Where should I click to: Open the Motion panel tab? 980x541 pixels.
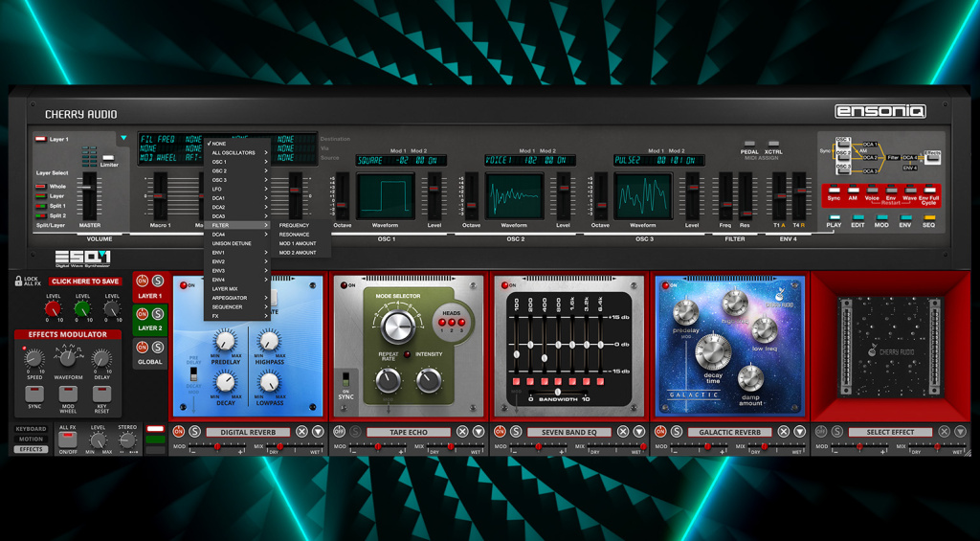point(31,440)
